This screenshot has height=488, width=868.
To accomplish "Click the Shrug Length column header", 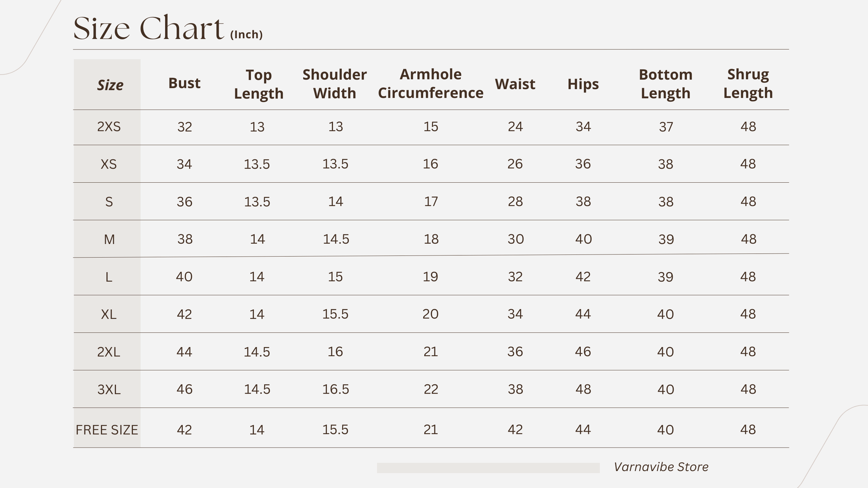I will [748, 83].
